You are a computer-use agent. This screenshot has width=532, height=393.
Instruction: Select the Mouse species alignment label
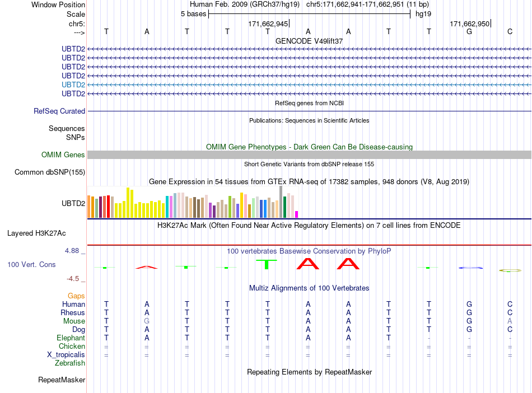pyautogui.click(x=74, y=321)
